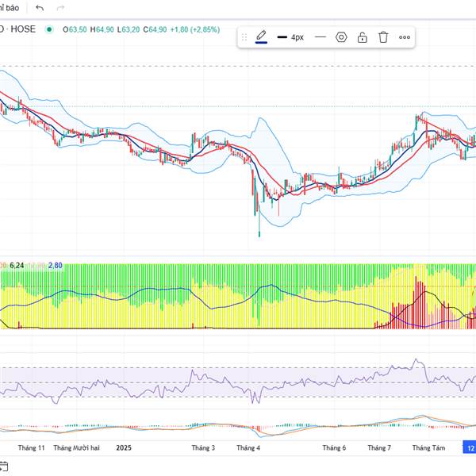Viewport: 476px width, 476px height.
Task: Open the go-to-date calendar icon
Action: (x=4, y=466)
